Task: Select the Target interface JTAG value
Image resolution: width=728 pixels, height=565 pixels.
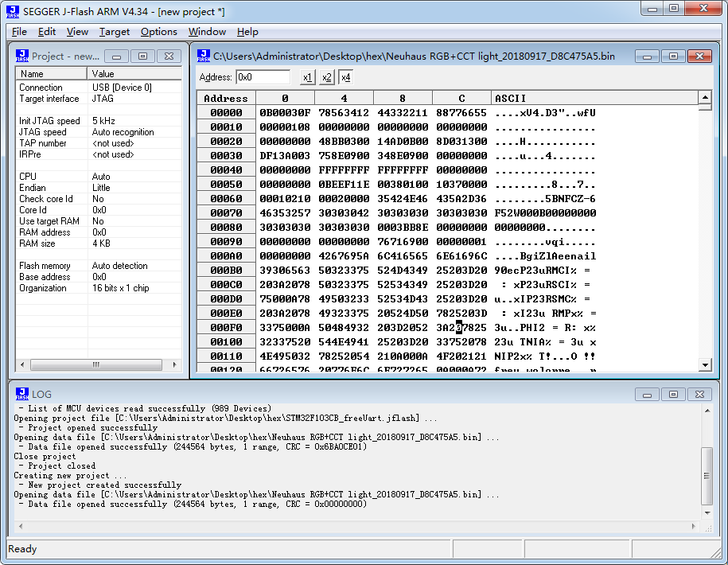Action: [x=103, y=99]
